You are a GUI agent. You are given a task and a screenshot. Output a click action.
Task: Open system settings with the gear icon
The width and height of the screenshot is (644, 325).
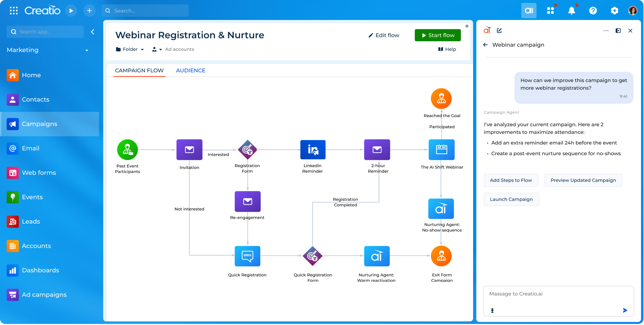pos(615,11)
